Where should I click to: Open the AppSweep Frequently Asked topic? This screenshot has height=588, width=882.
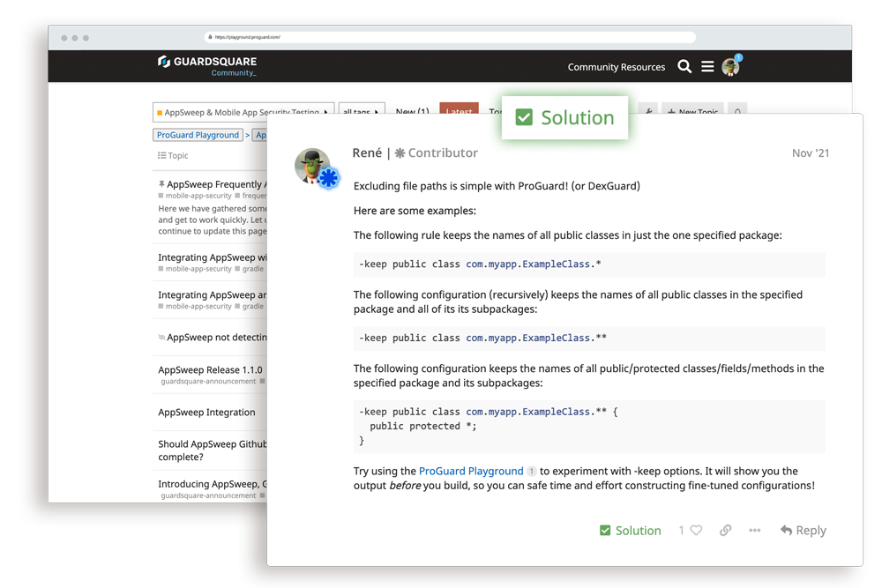point(217,184)
